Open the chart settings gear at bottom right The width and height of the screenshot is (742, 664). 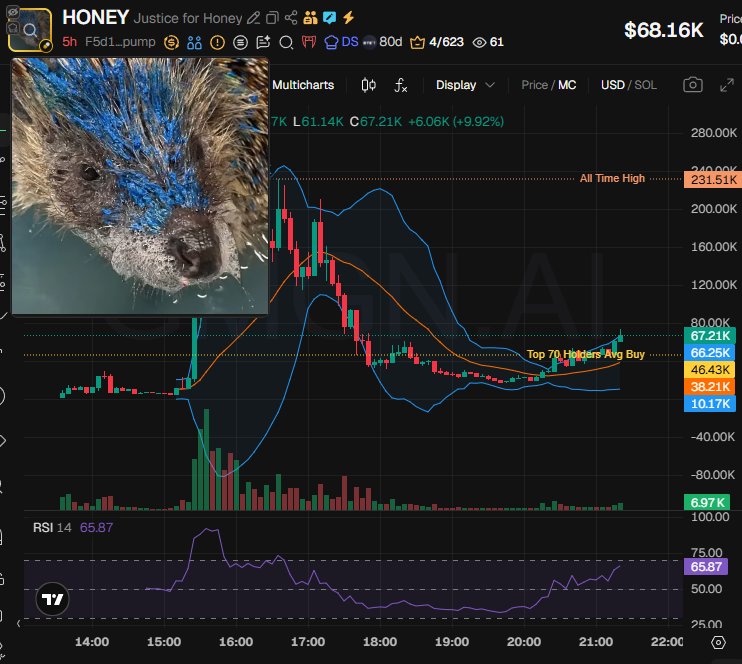[718, 642]
